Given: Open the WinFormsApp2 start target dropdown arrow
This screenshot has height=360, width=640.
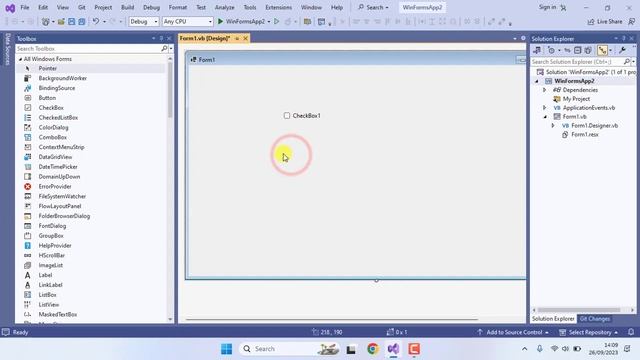Looking at the screenshot, I should (269, 22).
